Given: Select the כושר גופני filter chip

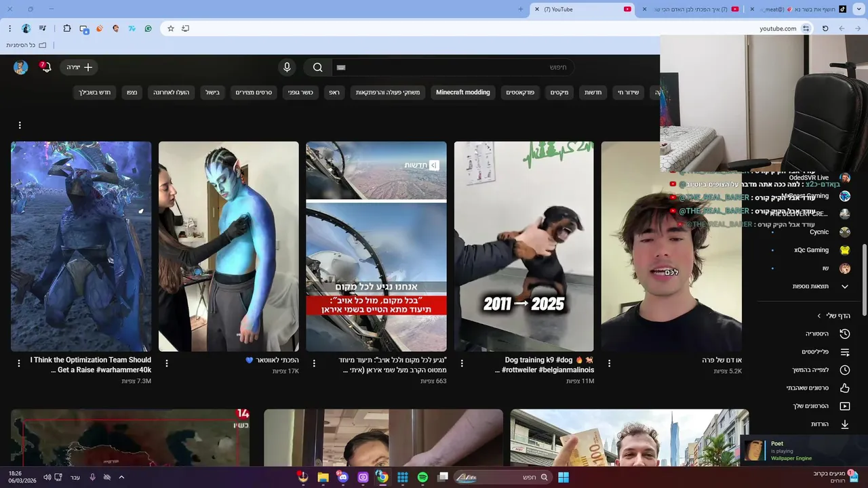Looking at the screenshot, I should tap(300, 92).
